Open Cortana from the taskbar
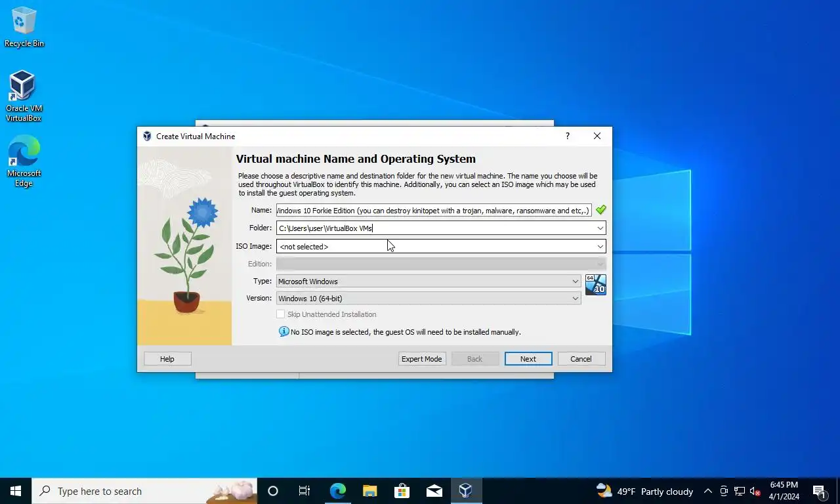The width and height of the screenshot is (840, 504). tap(273, 491)
